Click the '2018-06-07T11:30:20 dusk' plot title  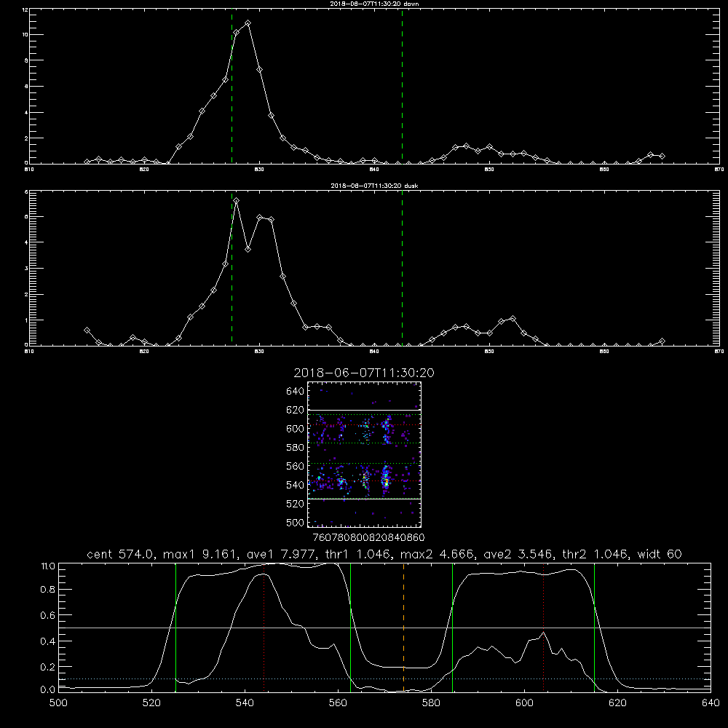374,186
